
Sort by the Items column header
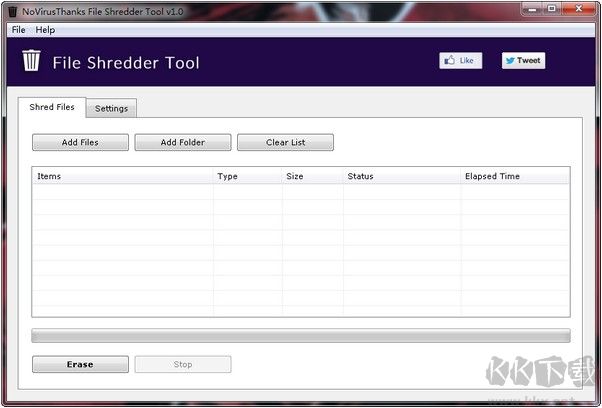[123, 176]
